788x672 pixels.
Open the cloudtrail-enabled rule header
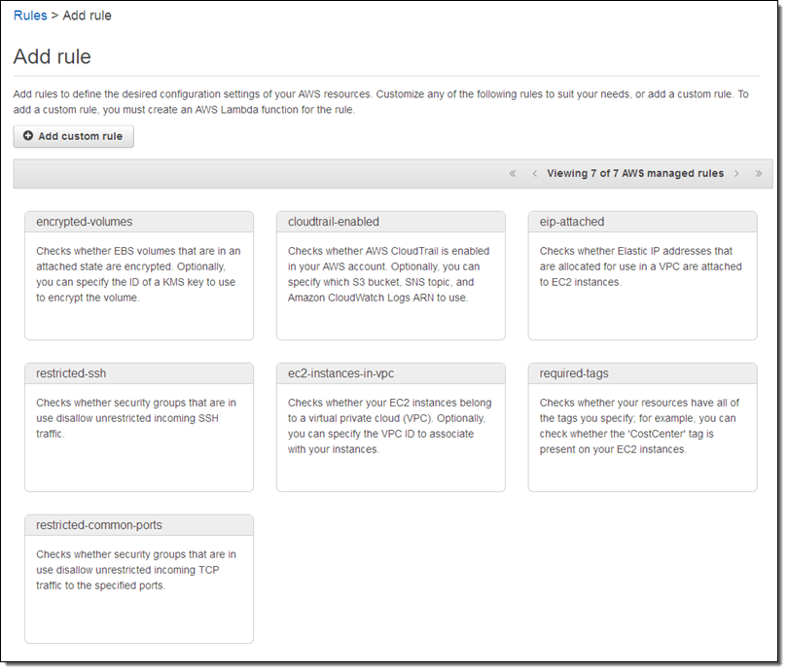click(334, 222)
